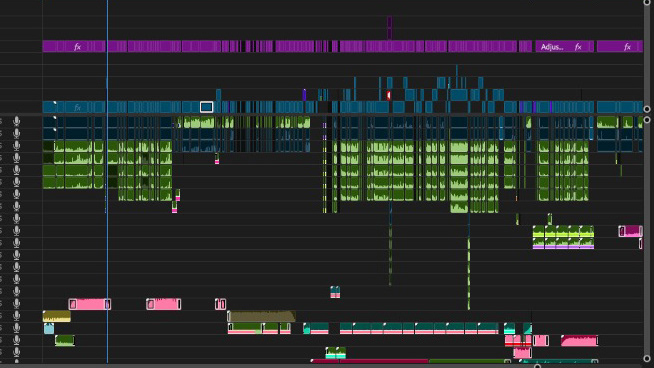Toggle voice-over record on the third audio track
The height and width of the screenshot is (368, 654).
click(17, 145)
